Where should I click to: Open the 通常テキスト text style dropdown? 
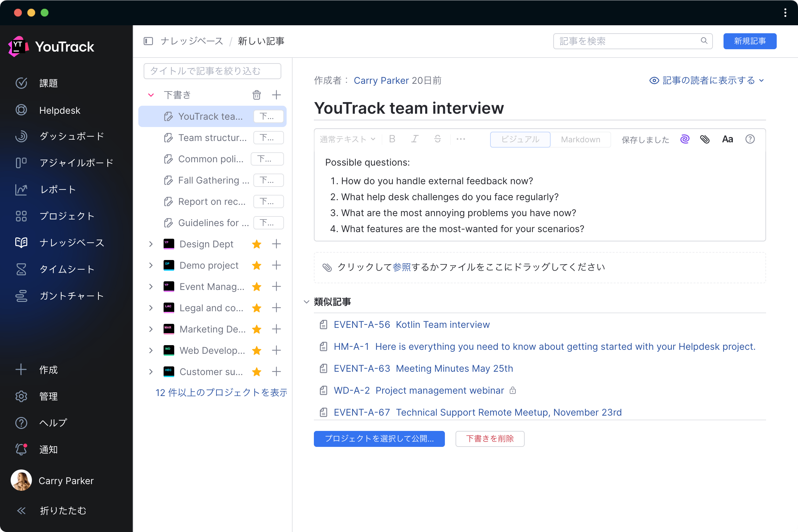coord(347,139)
